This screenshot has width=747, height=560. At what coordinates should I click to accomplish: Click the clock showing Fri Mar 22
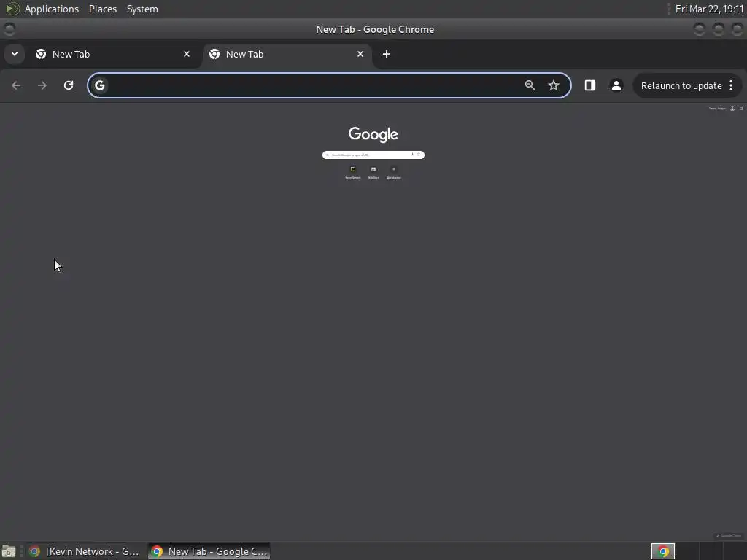pos(709,9)
